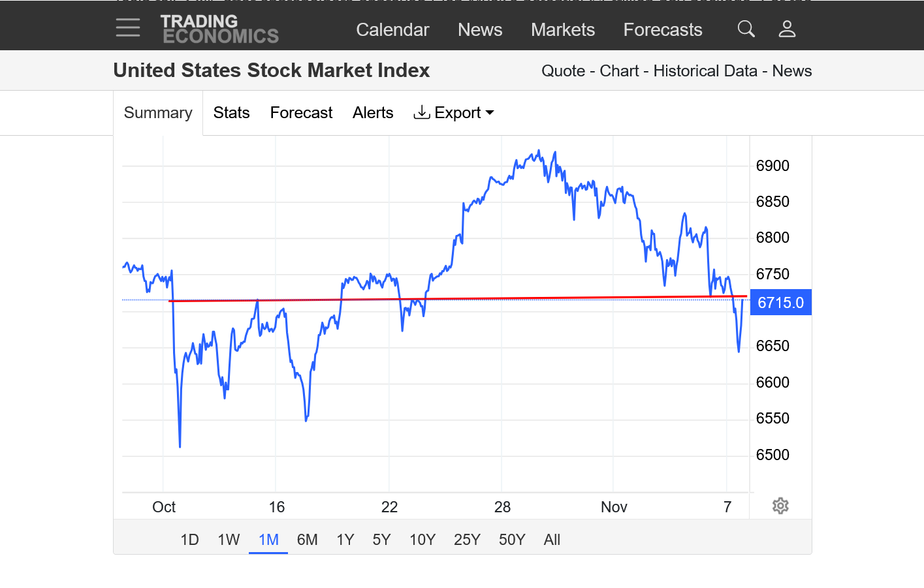Select the Alerts tab
The width and height of the screenshot is (924, 588).
[x=373, y=113]
